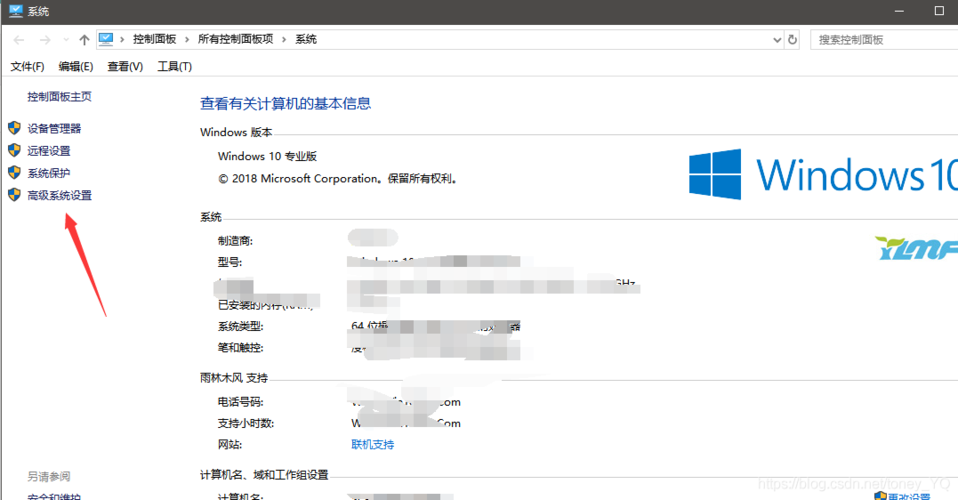Viewport: 958px width, 500px height.
Task: Click the 雨林木风 支持 section heading
Action: click(x=234, y=378)
